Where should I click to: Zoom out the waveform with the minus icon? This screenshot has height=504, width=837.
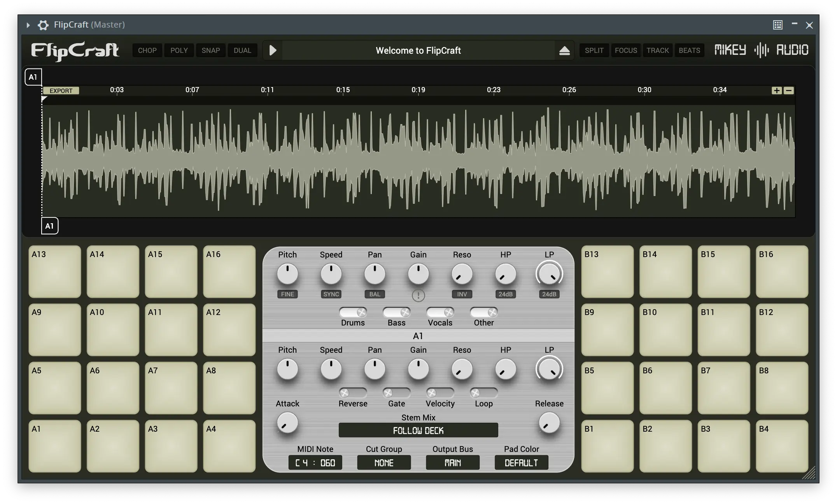click(789, 91)
